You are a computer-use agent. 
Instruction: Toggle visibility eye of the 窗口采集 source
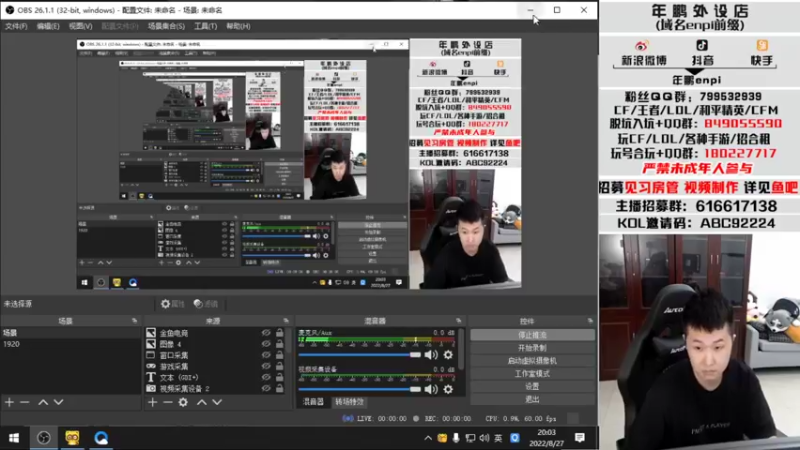pyautogui.click(x=266, y=355)
